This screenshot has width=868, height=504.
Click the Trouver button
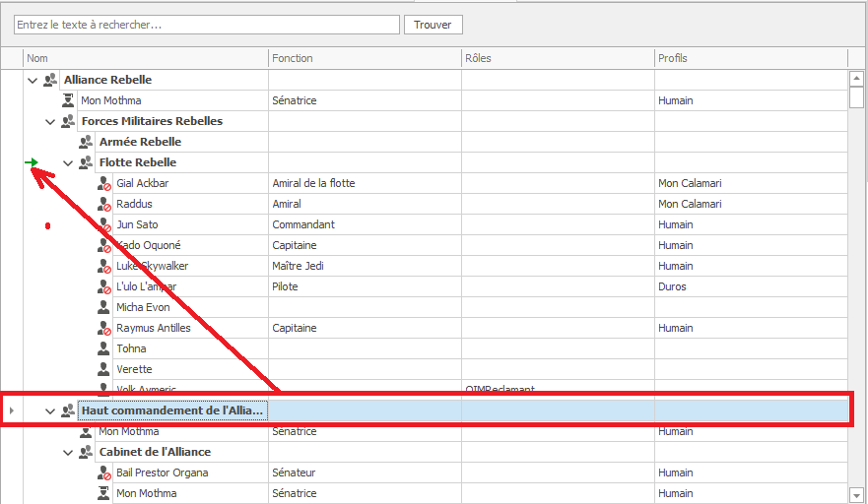pos(433,25)
